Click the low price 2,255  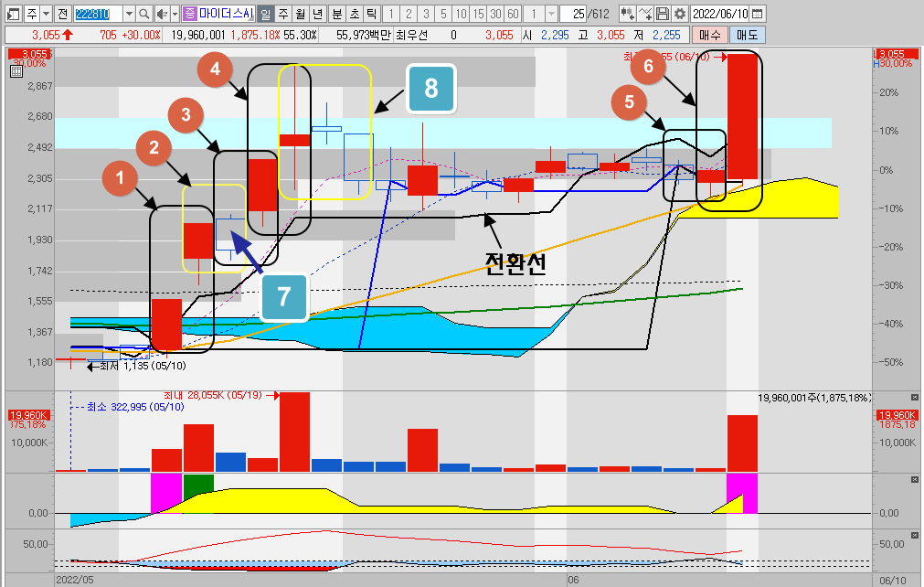click(x=666, y=35)
